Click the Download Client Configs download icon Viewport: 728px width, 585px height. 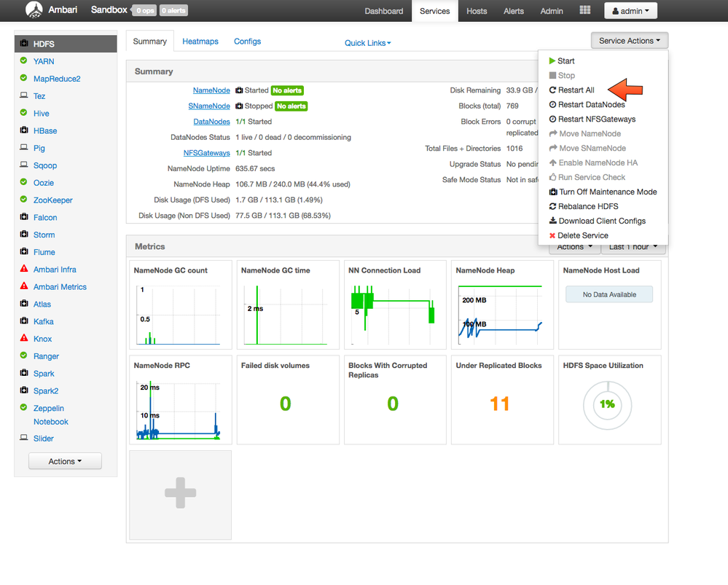click(553, 221)
